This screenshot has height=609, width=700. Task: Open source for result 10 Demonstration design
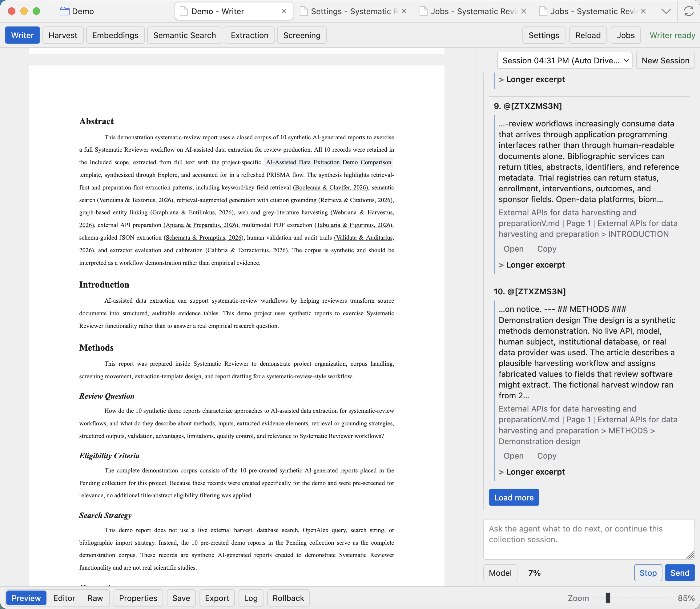(513, 456)
